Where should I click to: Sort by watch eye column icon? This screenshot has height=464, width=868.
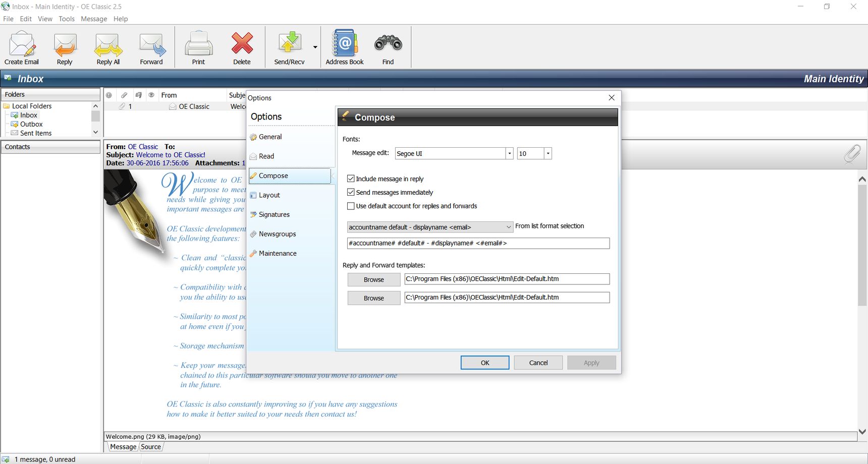151,95
